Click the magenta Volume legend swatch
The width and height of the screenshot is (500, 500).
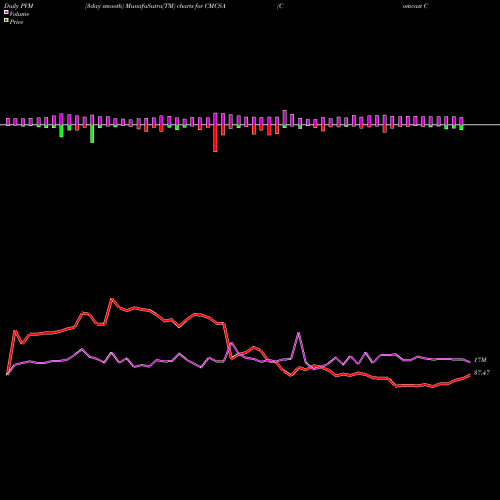(x=6, y=12)
